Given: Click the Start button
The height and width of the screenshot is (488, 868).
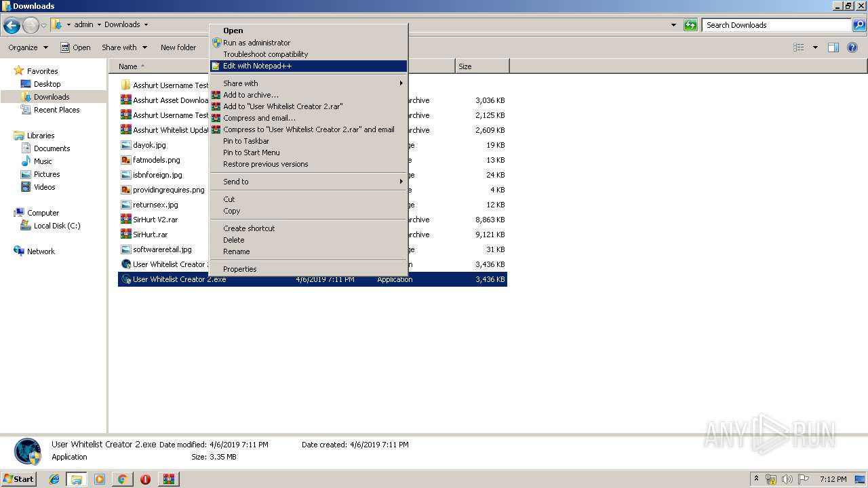Looking at the screenshot, I should (x=19, y=479).
